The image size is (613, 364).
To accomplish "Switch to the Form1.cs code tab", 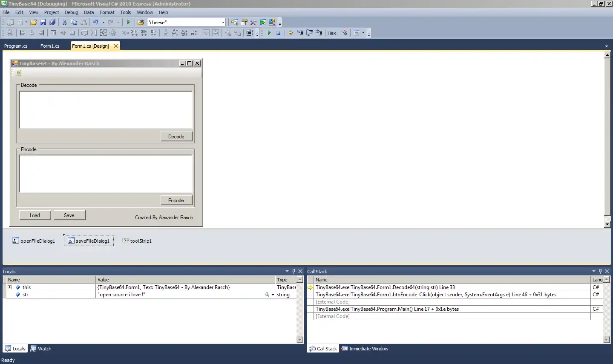I will click(x=50, y=46).
